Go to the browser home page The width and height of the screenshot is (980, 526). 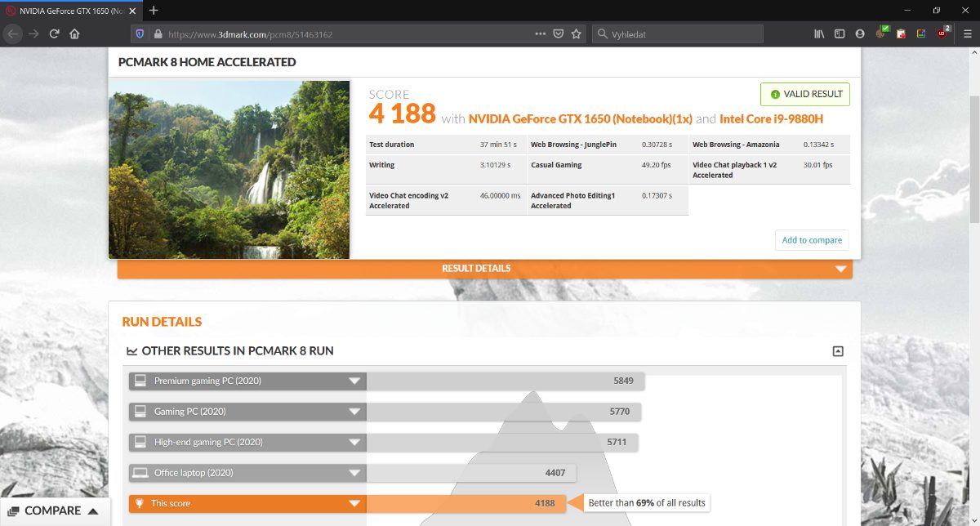point(74,33)
